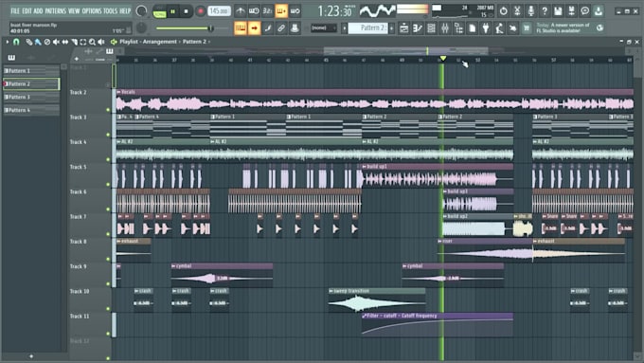
Task: Open the ADD menu
Action: (x=38, y=11)
